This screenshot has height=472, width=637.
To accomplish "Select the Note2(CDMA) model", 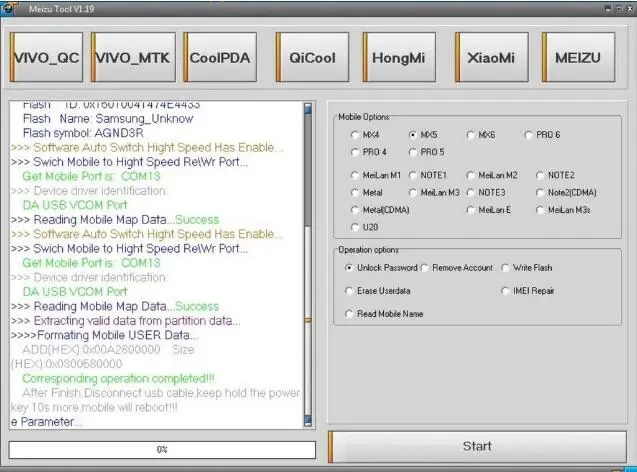I will [x=566, y=193].
